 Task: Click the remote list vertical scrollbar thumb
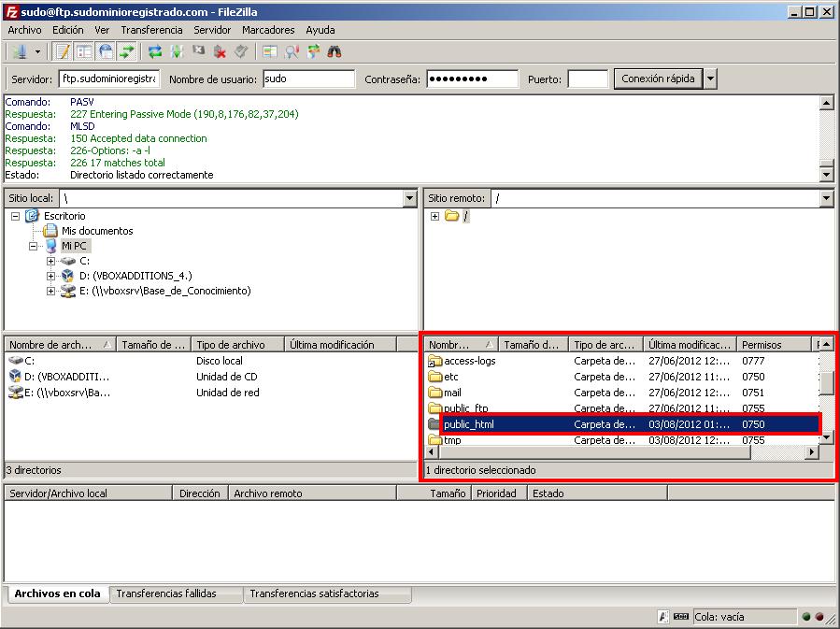coord(827,383)
